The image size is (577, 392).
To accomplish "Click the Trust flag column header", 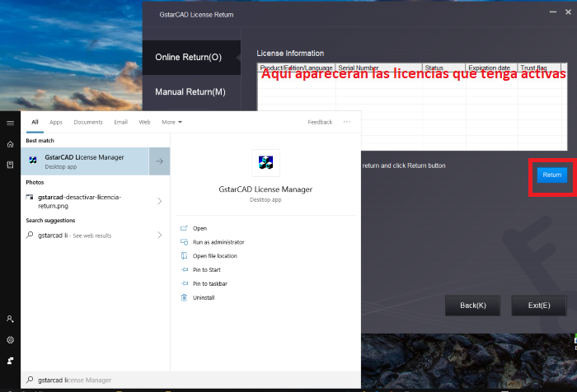I will [x=539, y=68].
